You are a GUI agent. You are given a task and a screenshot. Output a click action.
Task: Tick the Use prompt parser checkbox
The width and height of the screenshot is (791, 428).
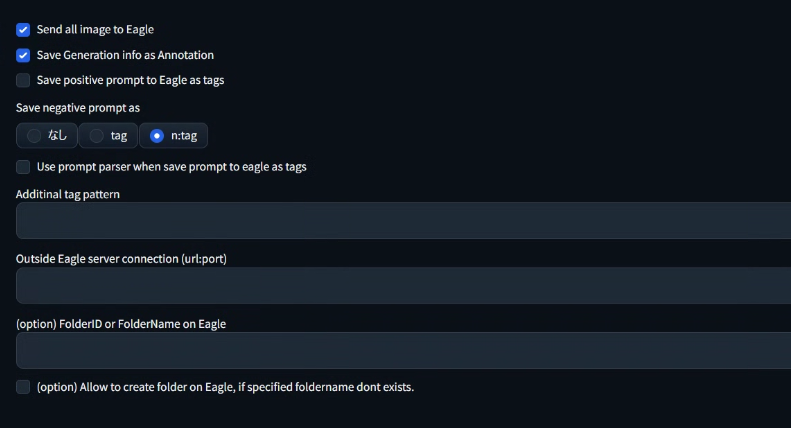(23, 167)
